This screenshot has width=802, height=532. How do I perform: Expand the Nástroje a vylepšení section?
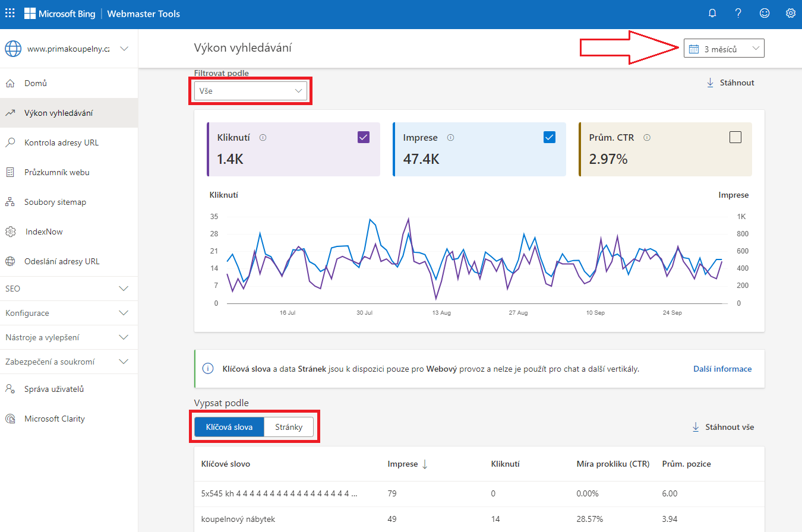click(69, 337)
